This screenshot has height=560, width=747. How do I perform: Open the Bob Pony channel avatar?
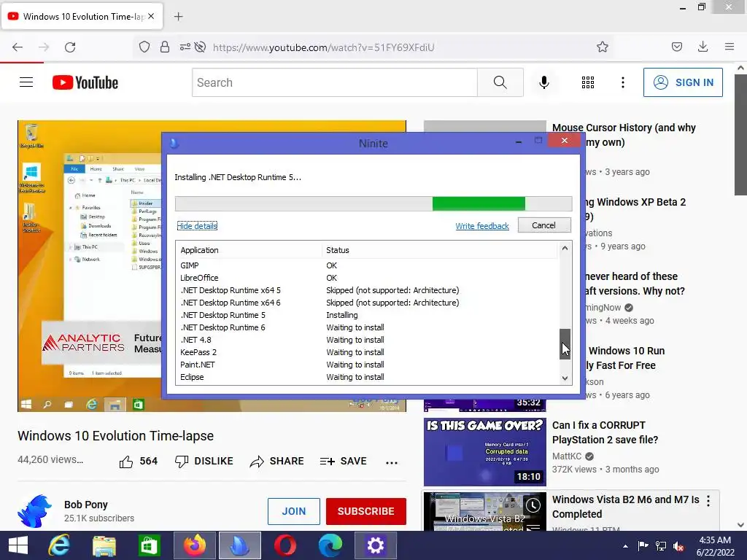(x=34, y=511)
